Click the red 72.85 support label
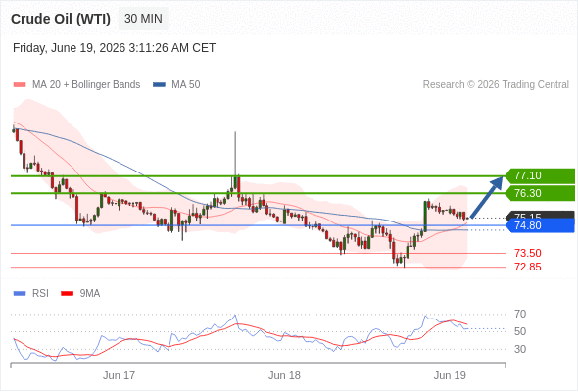 (527, 267)
